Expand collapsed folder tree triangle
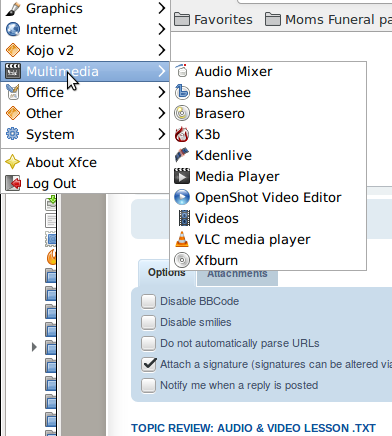Image resolution: width=392 pixels, height=436 pixels. [x=34, y=347]
